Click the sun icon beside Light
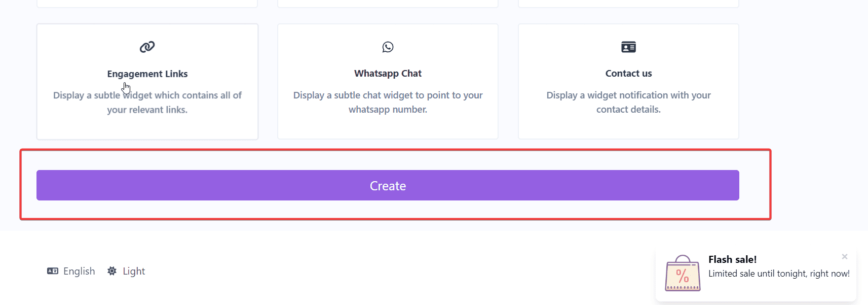This screenshot has height=305, width=868. click(x=112, y=271)
